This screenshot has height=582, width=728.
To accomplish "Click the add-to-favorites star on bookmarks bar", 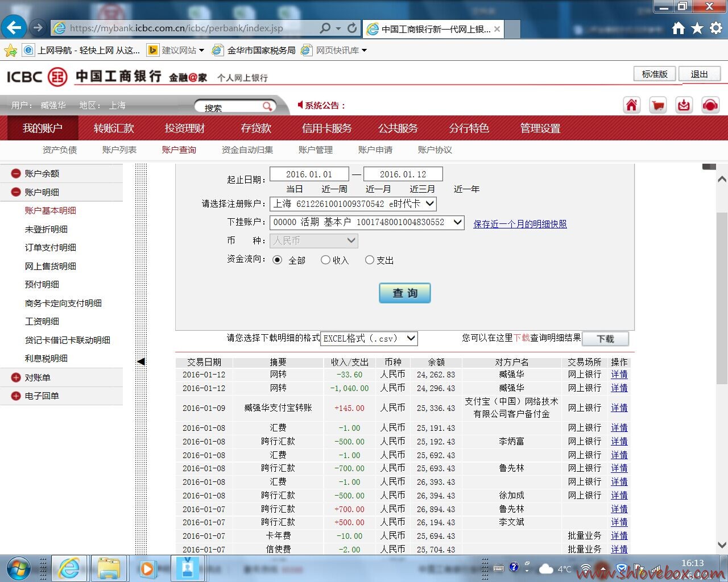I will 11,51.
